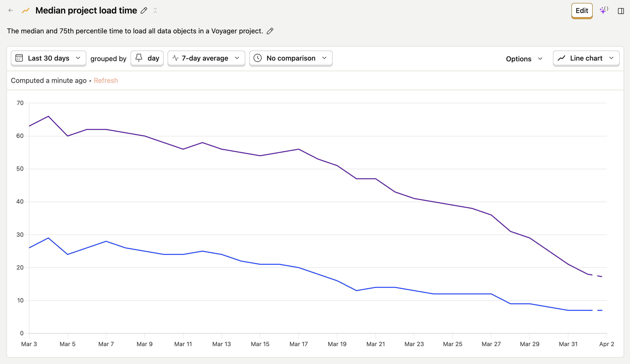Screen dimensions: 630x364
Task: Collapse title using the up-down chevron
Action: [x=155, y=11]
